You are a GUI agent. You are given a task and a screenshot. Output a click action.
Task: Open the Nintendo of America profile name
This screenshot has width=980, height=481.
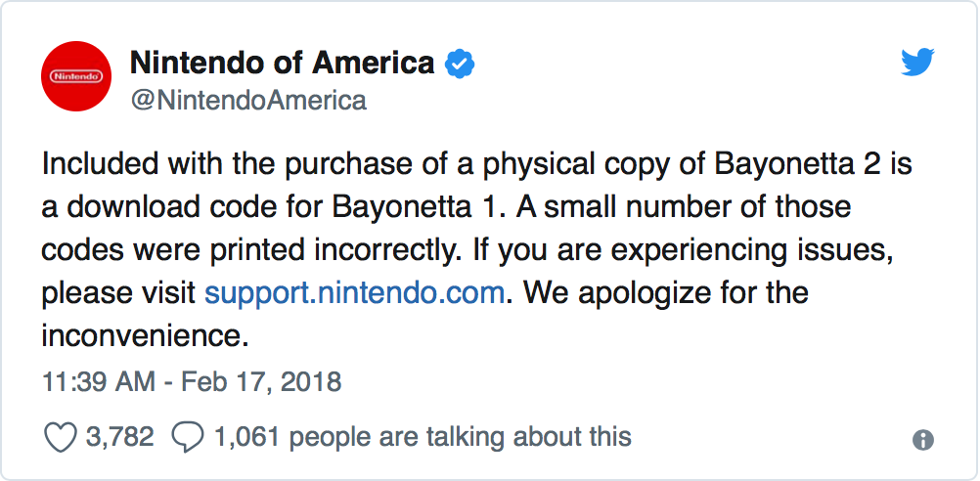point(282,64)
